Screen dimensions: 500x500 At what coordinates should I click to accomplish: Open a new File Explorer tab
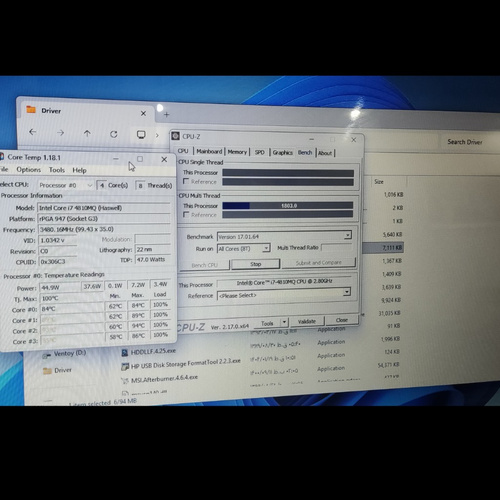tap(167, 115)
